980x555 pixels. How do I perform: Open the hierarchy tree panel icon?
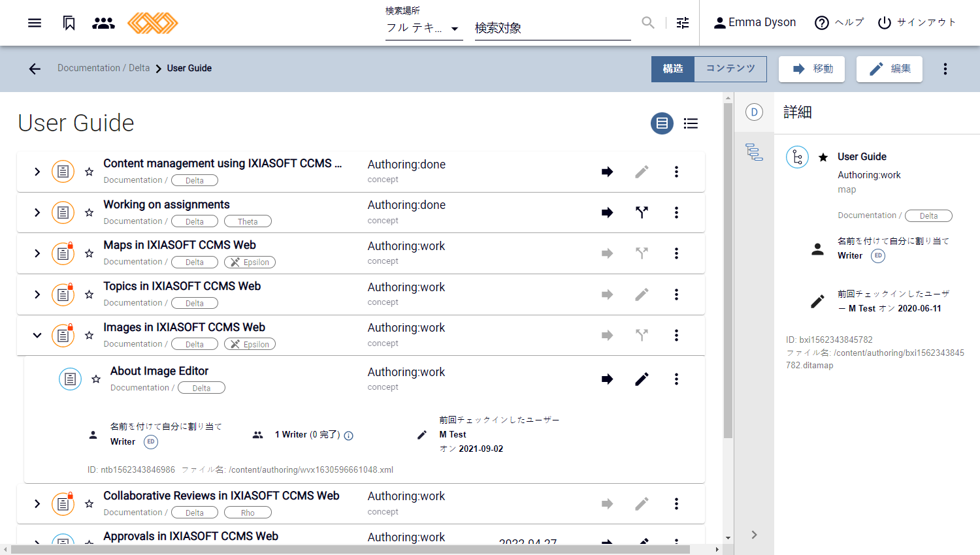coord(754,152)
